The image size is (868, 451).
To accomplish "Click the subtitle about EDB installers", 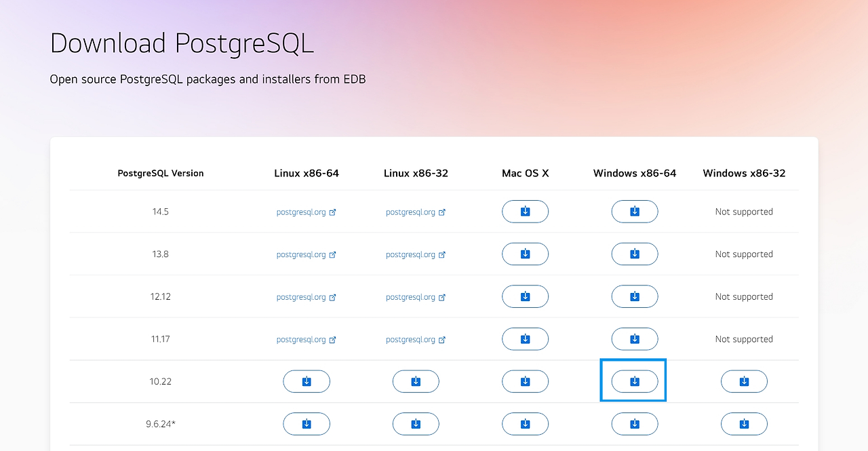I will 208,79.
